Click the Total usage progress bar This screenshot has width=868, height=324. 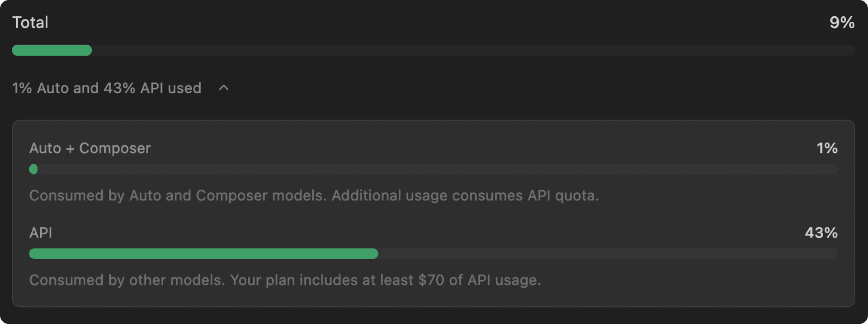(434, 50)
